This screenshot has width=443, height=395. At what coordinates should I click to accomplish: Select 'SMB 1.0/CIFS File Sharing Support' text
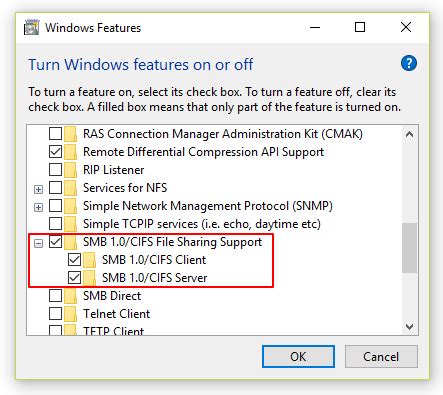tap(173, 242)
